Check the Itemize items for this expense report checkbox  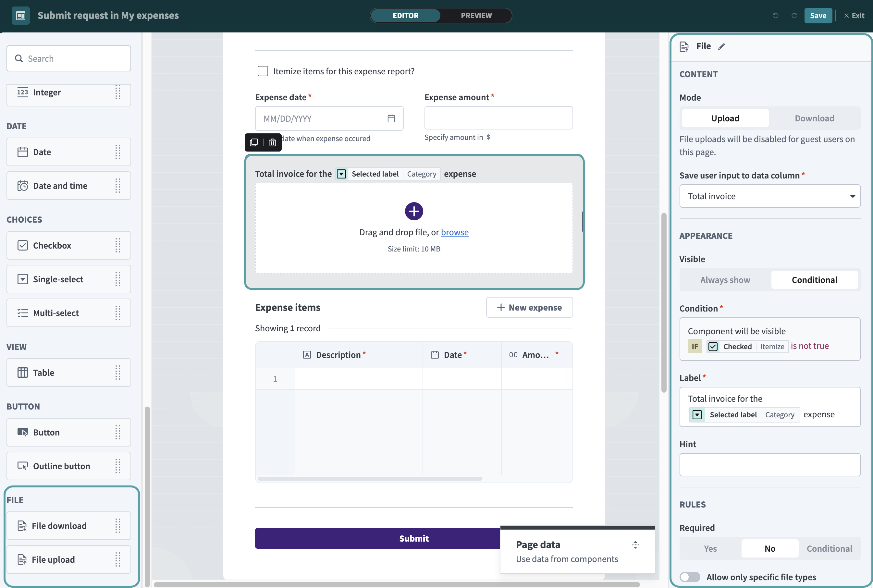coord(263,71)
